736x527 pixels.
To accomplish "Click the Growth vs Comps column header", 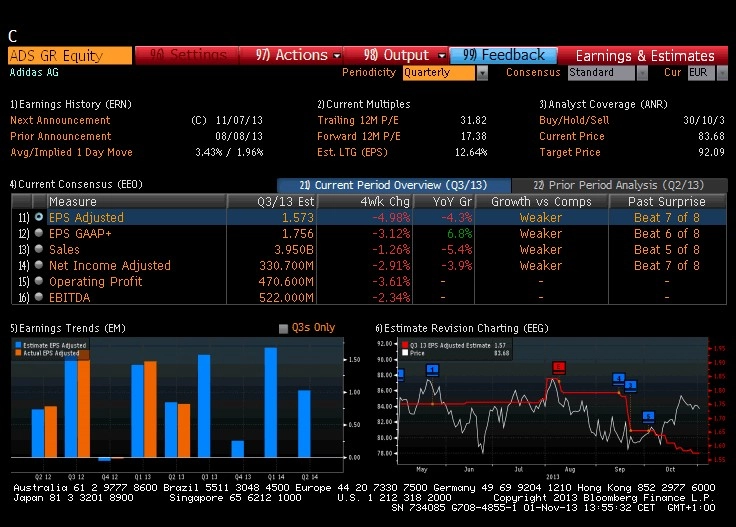I will point(541,202).
